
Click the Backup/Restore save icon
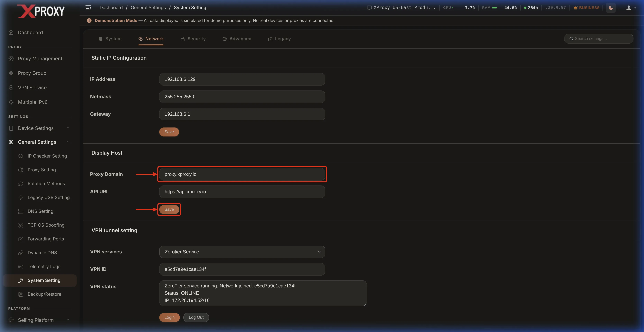[21, 294]
